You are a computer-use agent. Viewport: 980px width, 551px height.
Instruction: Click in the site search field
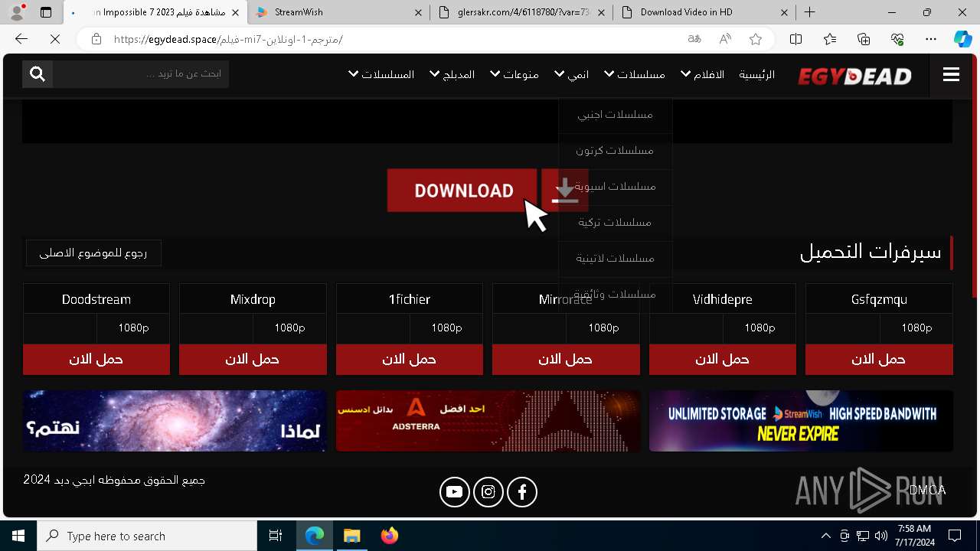pos(141,73)
